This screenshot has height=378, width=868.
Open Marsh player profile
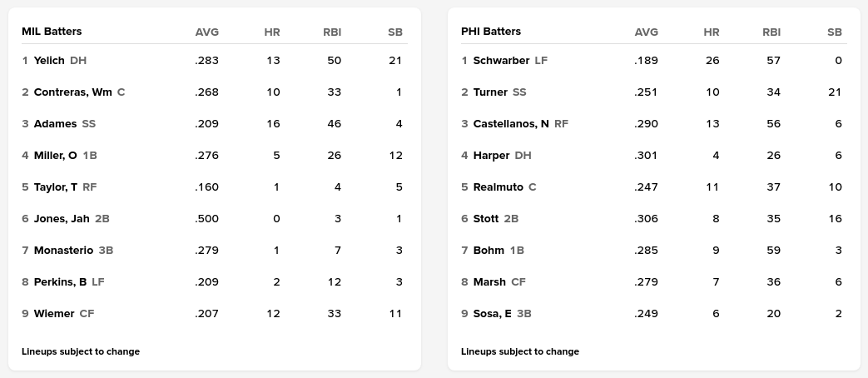click(489, 282)
